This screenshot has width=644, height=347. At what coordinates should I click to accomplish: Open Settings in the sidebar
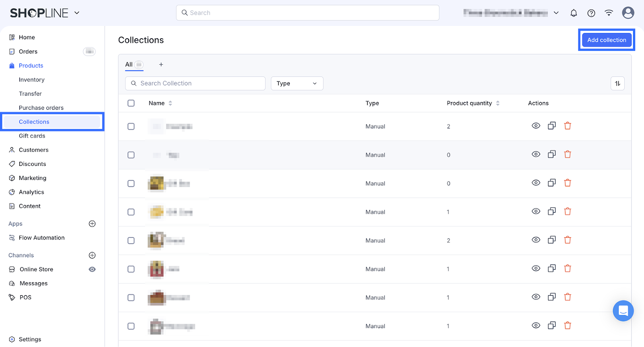tap(30, 339)
